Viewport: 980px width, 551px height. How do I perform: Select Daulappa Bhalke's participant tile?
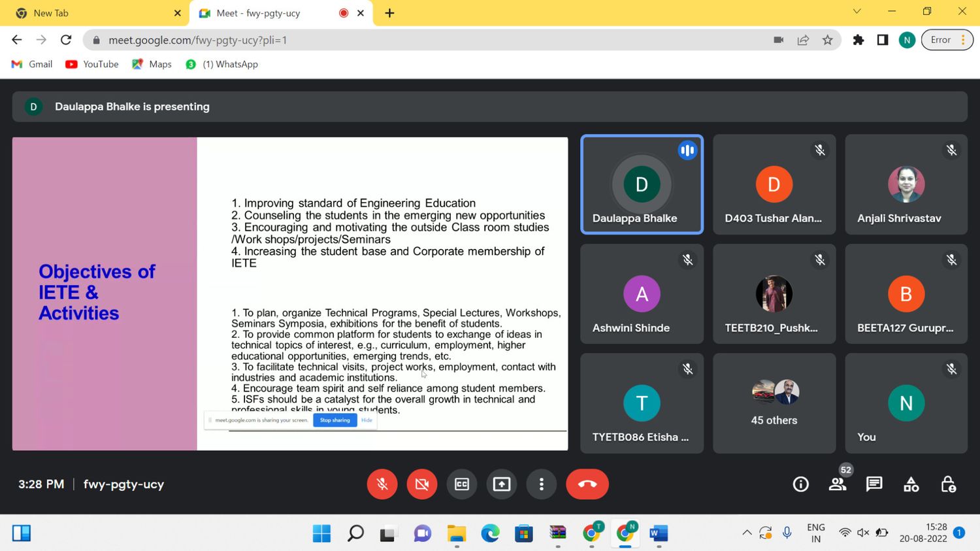tap(642, 184)
